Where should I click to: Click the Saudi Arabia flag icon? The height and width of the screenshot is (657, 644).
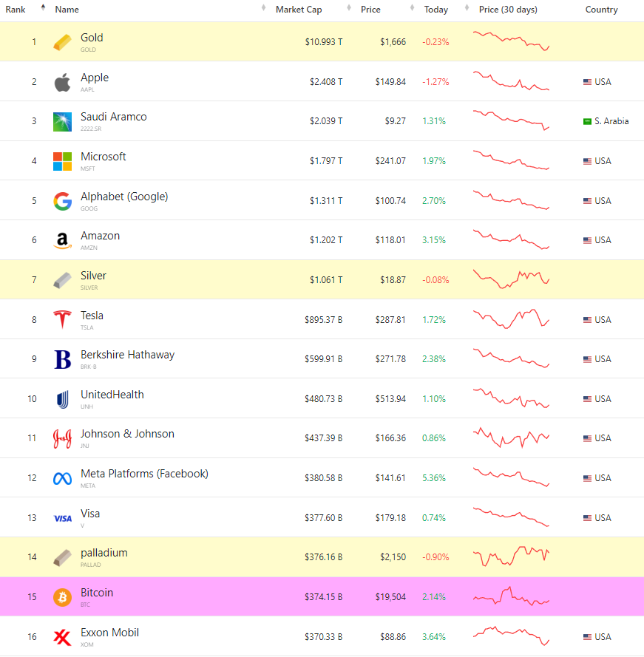587,121
